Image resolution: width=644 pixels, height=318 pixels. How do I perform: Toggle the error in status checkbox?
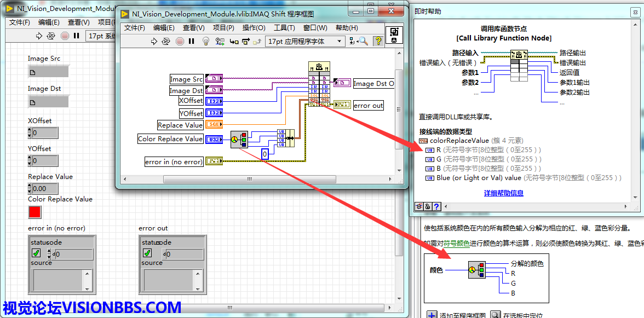click(x=36, y=253)
